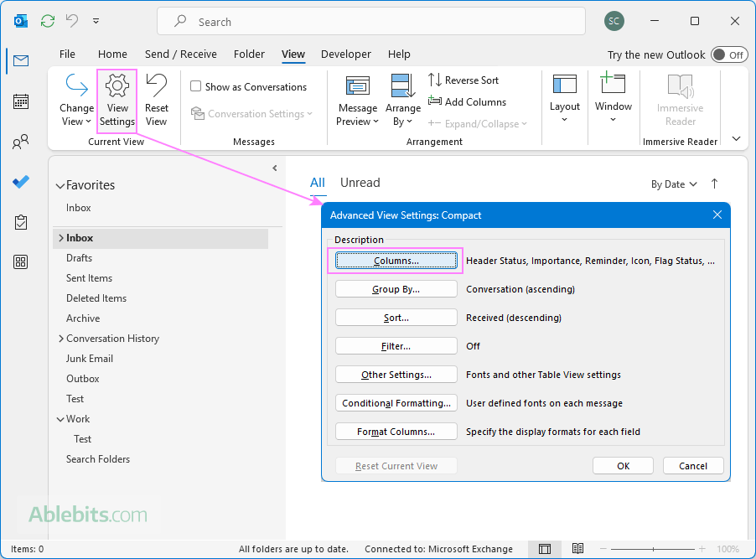
Task: Select the Test subfolder under Work
Action: coord(82,439)
